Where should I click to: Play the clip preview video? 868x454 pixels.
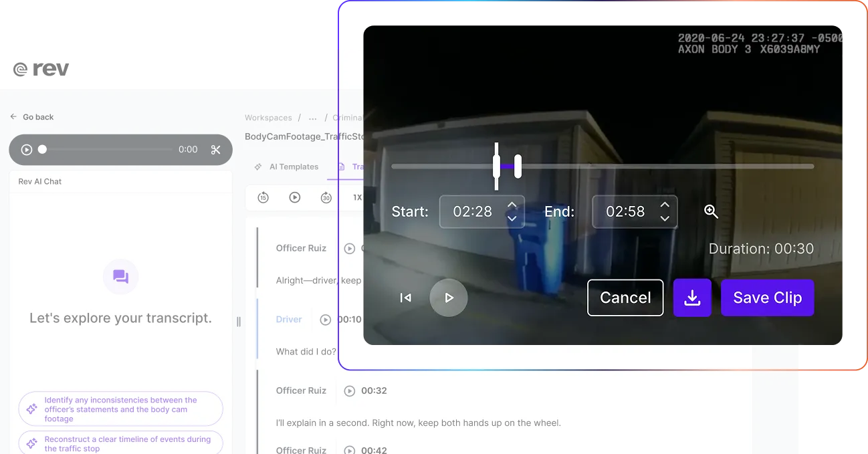(x=449, y=298)
